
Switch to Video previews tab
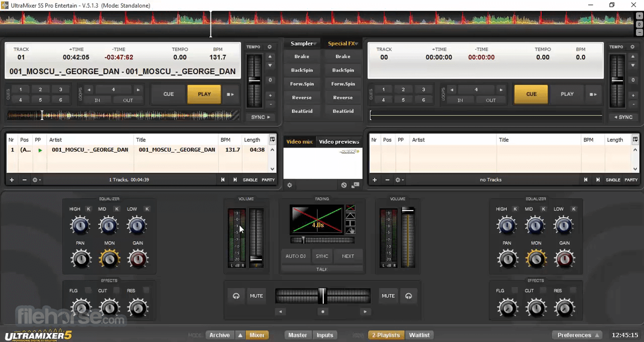click(x=339, y=142)
